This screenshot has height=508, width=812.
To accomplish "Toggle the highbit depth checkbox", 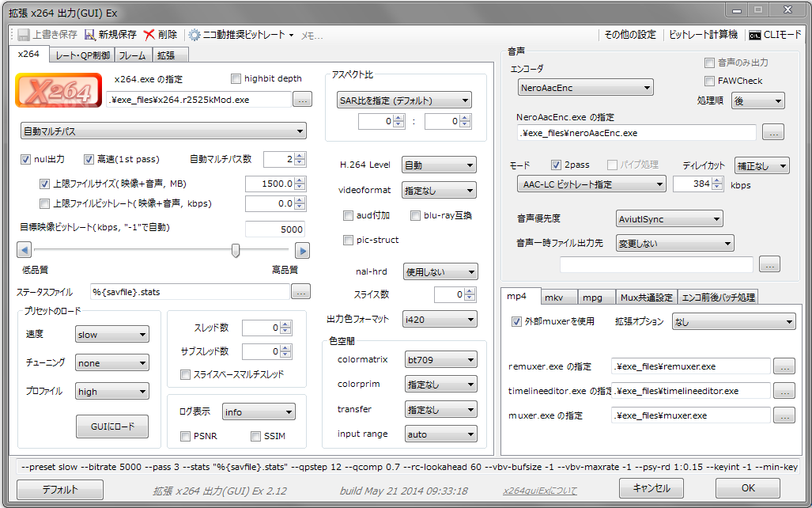I will 236,79.
